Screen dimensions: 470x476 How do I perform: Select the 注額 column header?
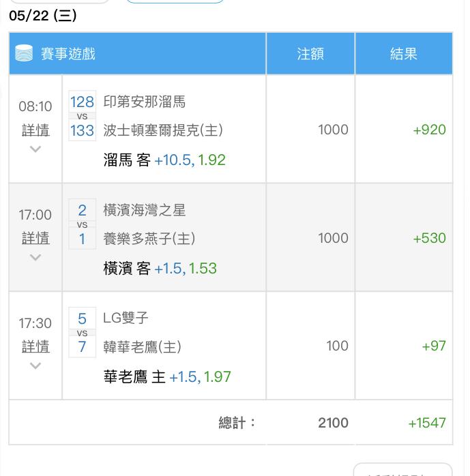click(x=310, y=53)
